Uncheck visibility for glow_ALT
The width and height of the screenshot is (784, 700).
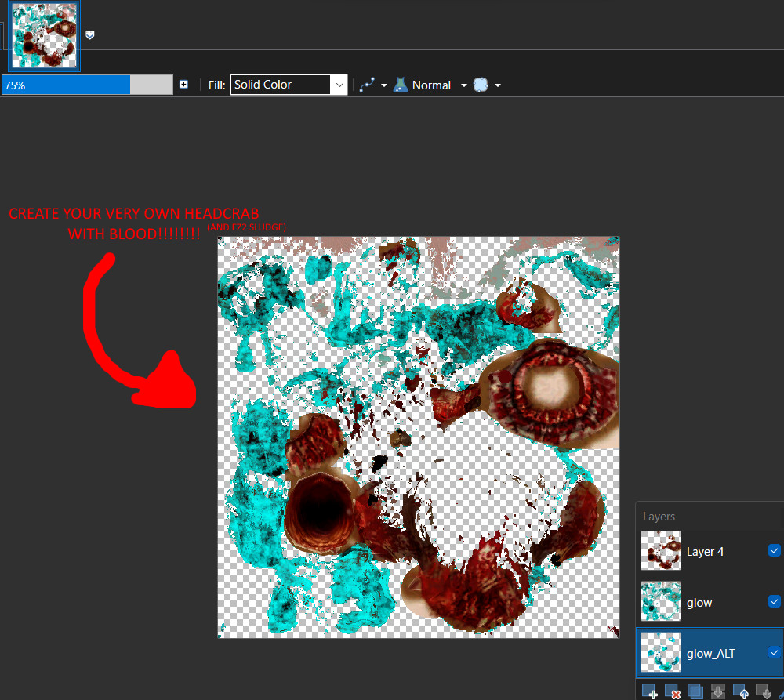pos(775,651)
